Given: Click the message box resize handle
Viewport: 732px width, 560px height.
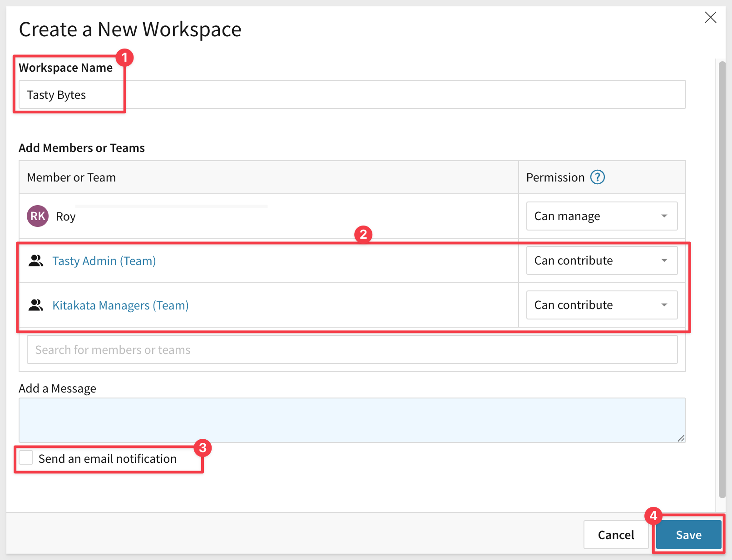Looking at the screenshot, I should click(681, 438).
